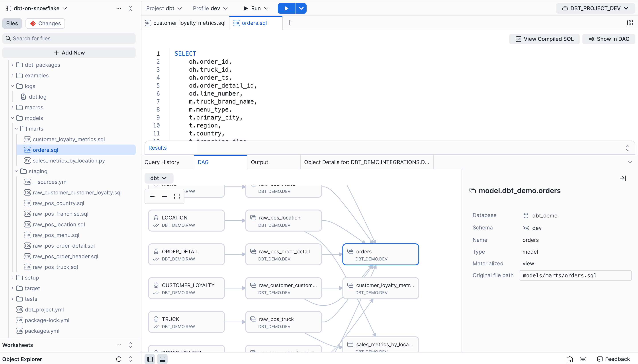The image size is (638, 364).
Task: Select the ORDER_DETAIL source node
Action: [186, 254]
